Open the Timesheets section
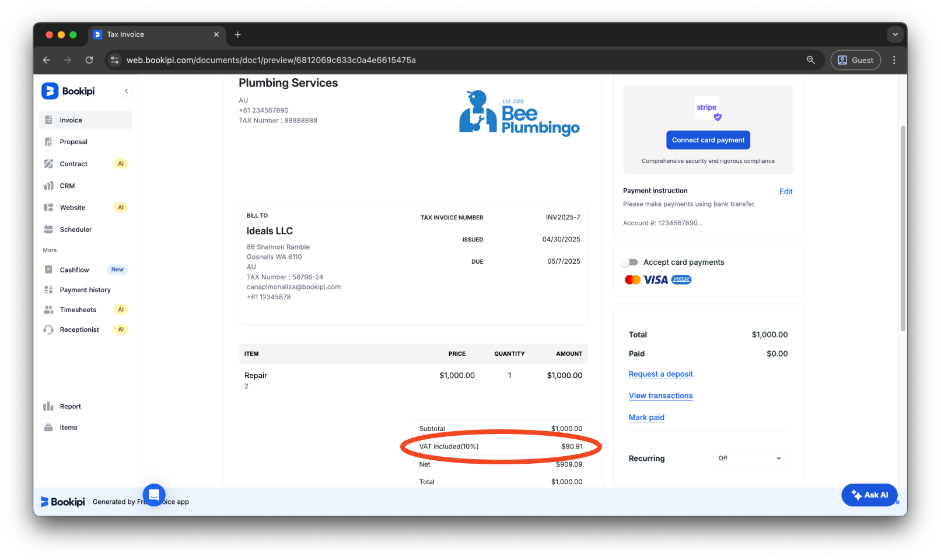 (78, 309)
